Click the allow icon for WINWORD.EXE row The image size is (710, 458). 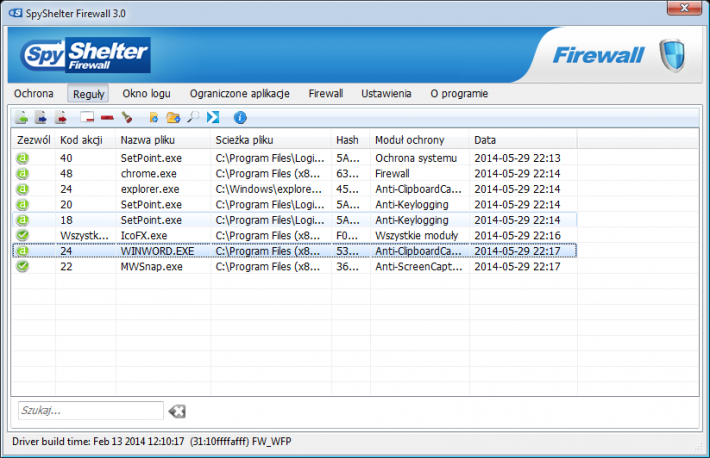coord(23,251)
